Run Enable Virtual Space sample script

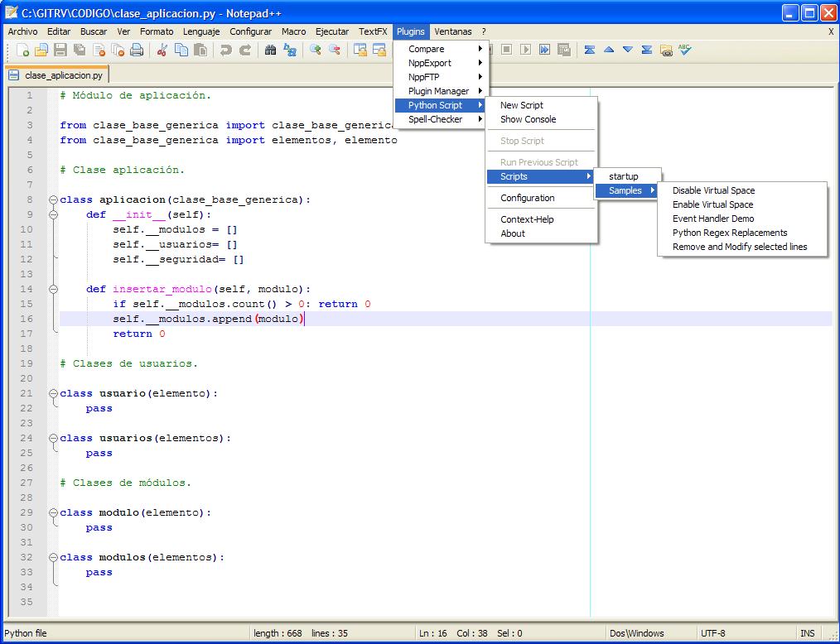coord(742,204)
